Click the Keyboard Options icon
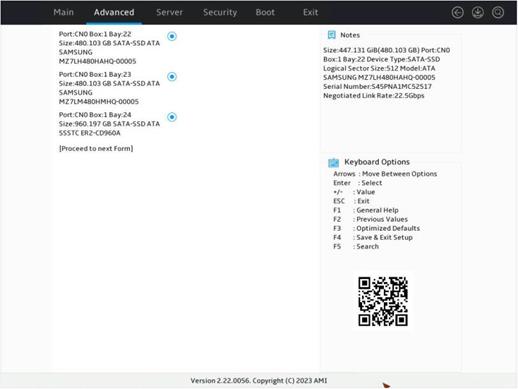The width and height of the screenshot is (518, 389). [333, 162]
